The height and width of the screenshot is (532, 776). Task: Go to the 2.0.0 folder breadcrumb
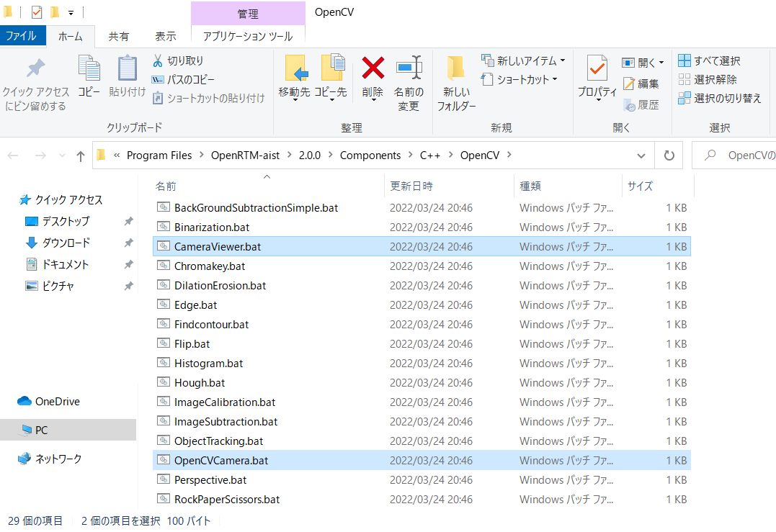(x=310, y=155)
